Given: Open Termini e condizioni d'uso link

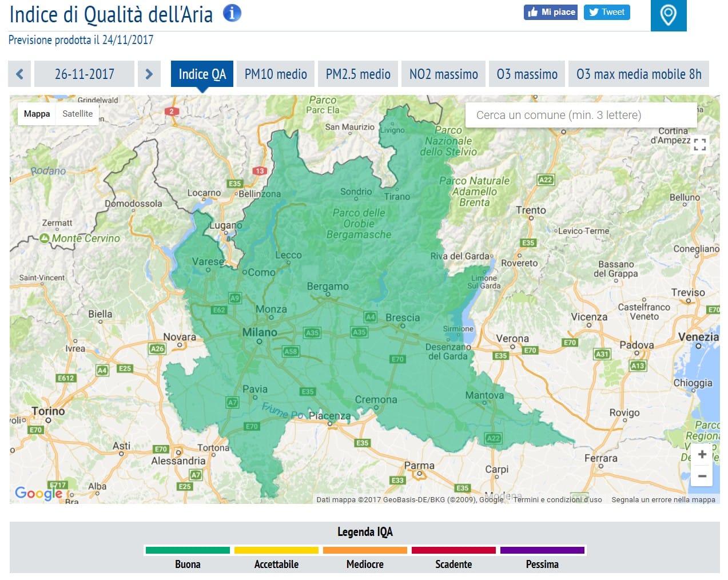Looking at the screenshot, I should [x=557, y=499].
